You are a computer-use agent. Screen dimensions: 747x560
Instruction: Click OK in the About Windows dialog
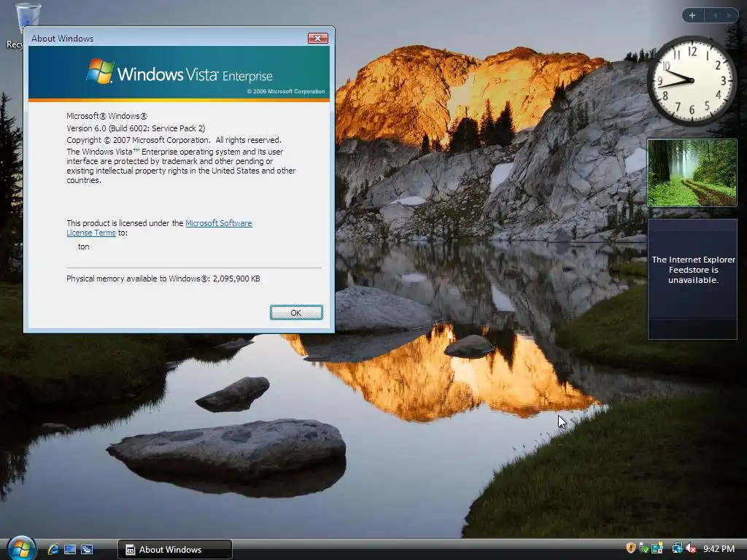click(x=296, y=312)
